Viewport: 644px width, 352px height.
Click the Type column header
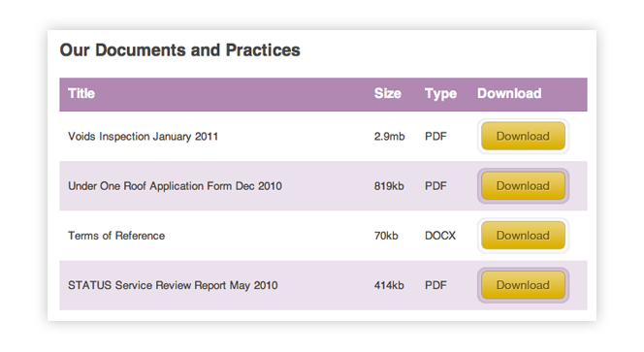coord(440,94)
